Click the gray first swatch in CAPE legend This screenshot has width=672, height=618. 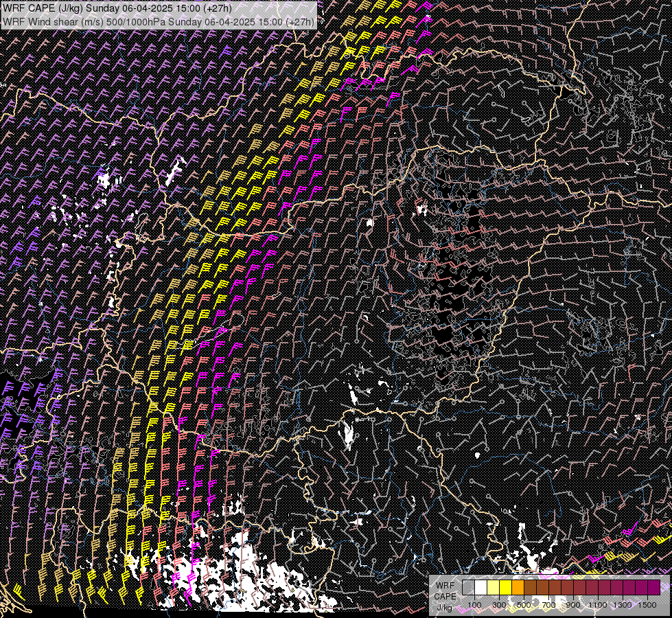(468, 587)
